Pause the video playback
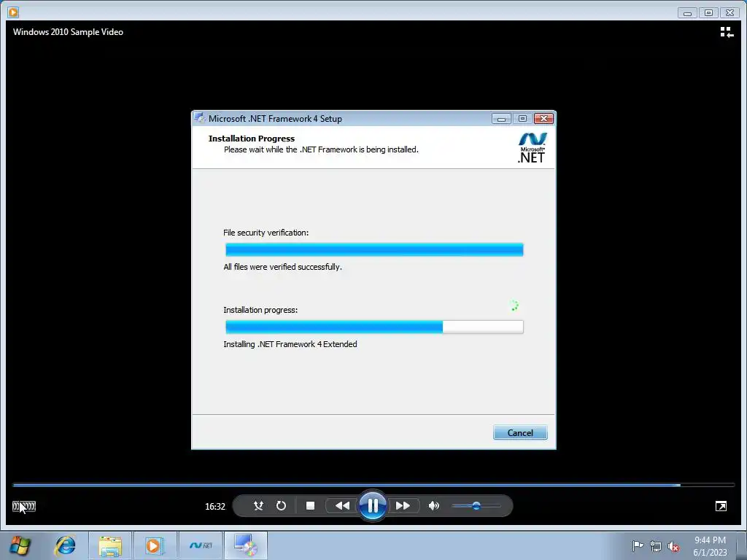 (373, 505)
